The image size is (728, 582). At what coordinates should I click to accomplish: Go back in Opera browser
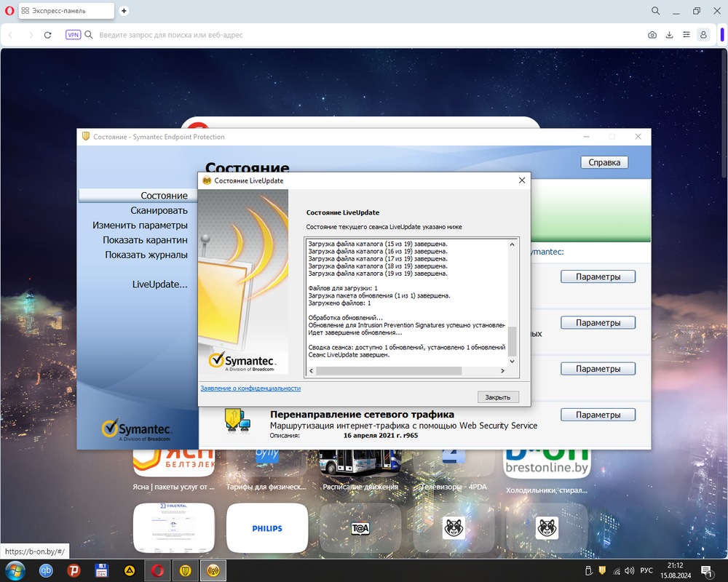click(11, 35)
